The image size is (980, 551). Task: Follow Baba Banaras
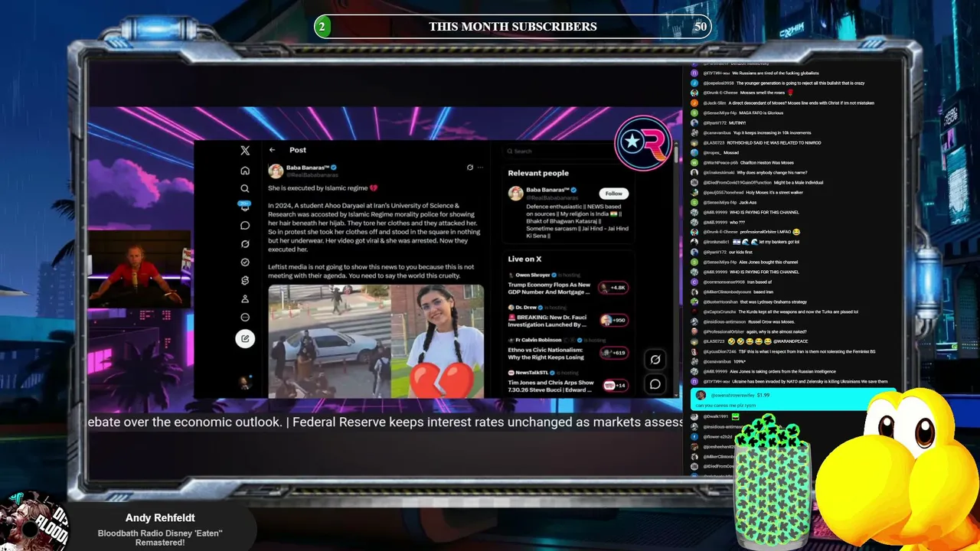(614, 194)
